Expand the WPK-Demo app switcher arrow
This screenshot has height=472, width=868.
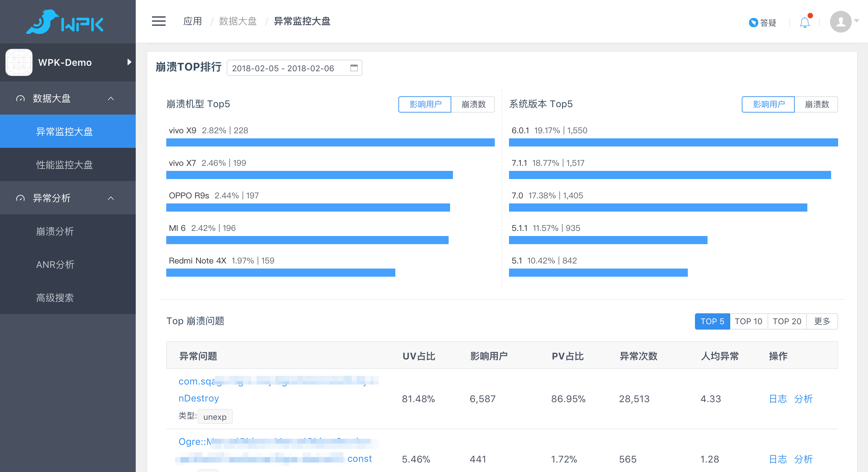pyautogui.click(x=129, y=62)
